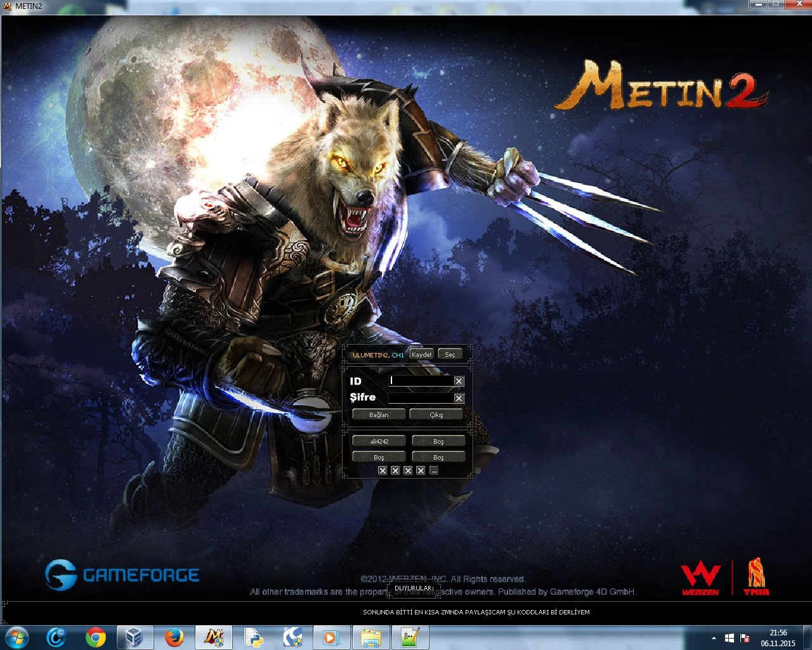
Task: Switch to Metin2 taskbar icon
Action: pyautogui.click(x=213, y=637)
